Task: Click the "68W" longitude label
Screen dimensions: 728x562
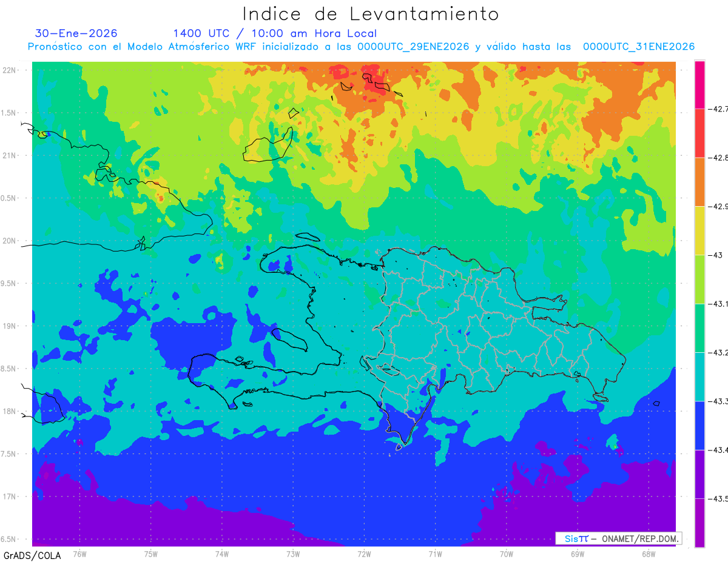Action: pos(648,554)
